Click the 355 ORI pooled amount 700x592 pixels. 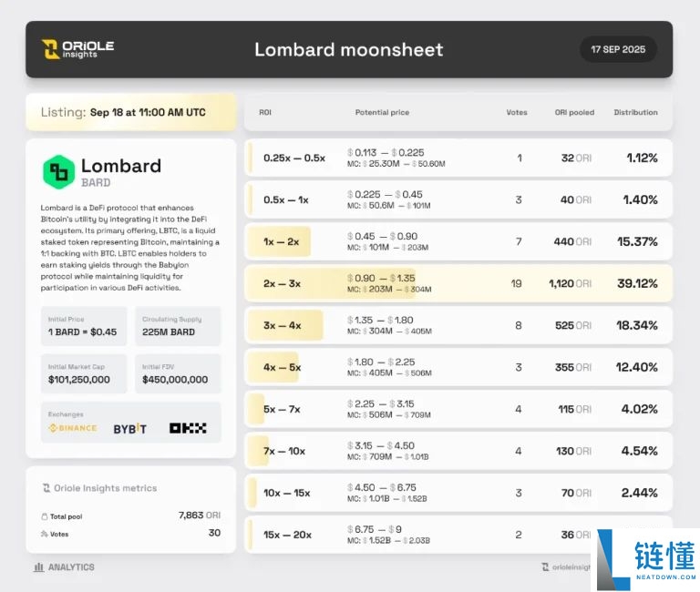[573, 368]
